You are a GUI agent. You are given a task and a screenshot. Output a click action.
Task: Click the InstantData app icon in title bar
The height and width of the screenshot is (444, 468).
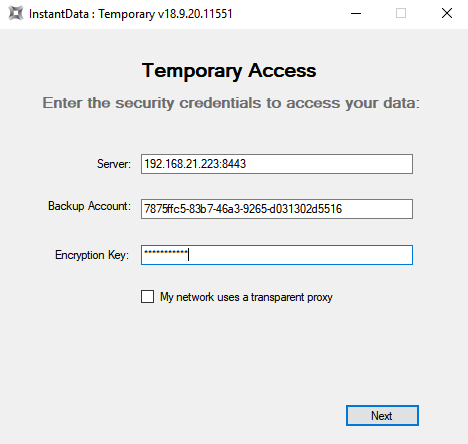(15, 14)
